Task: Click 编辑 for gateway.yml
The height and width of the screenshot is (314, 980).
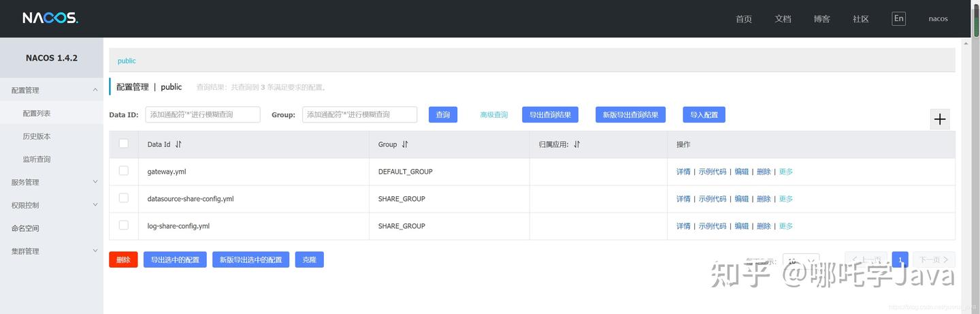Action: pyautogui.click(x=741, y=172)
